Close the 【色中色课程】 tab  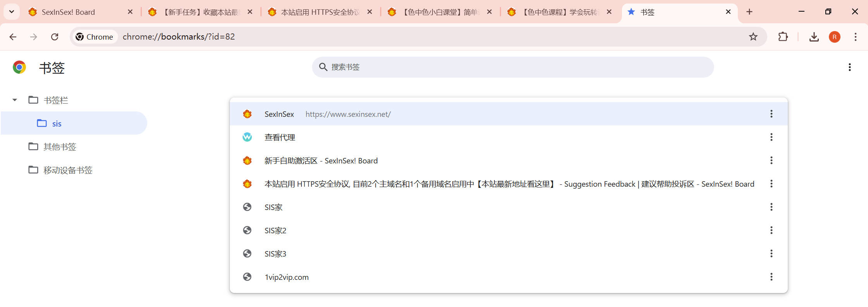coord(609,12)
